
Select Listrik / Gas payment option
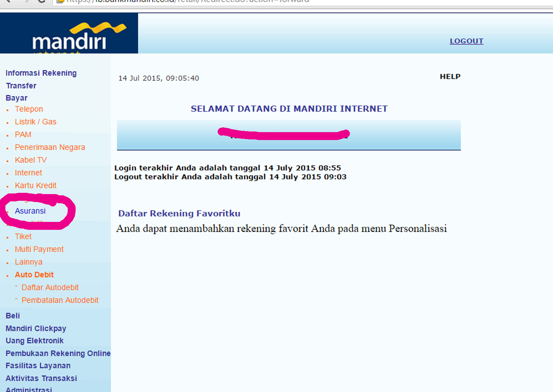pos(35,122)
